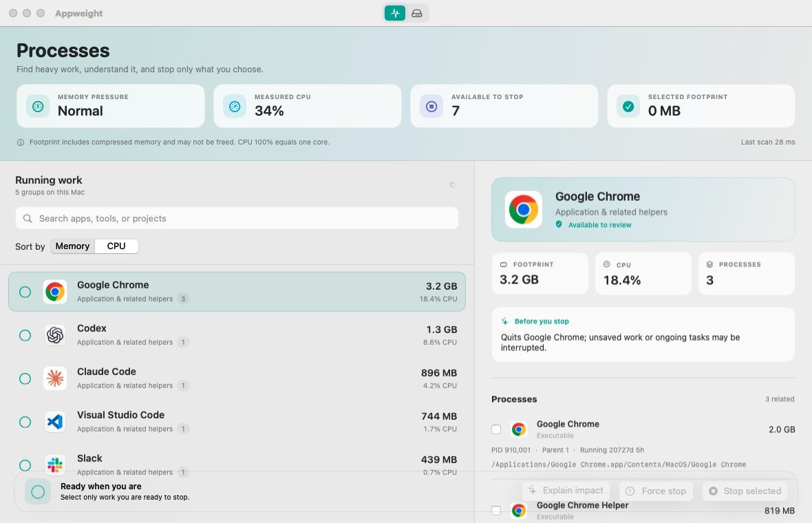
Task: Click the 896 MB value for Claude Code
Action: point(438,373)
